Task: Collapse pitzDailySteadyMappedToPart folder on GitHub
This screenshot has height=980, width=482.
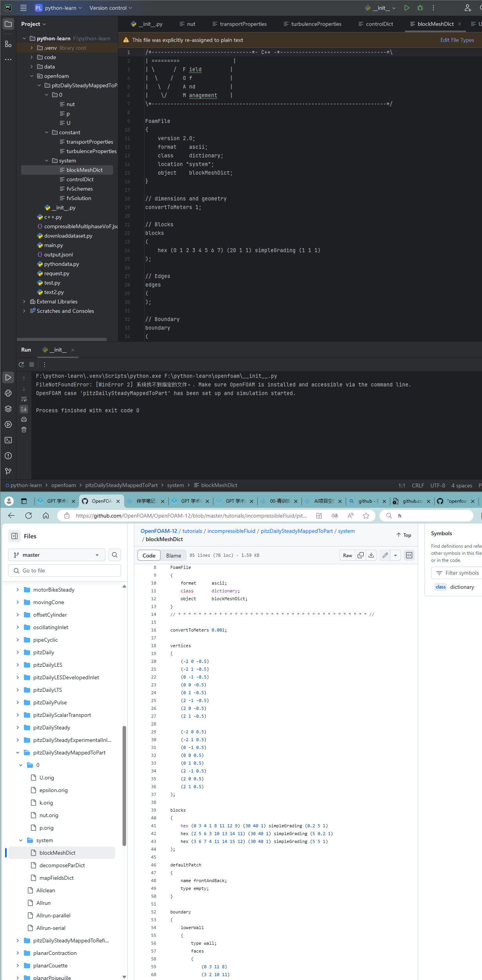Action: 18,753
